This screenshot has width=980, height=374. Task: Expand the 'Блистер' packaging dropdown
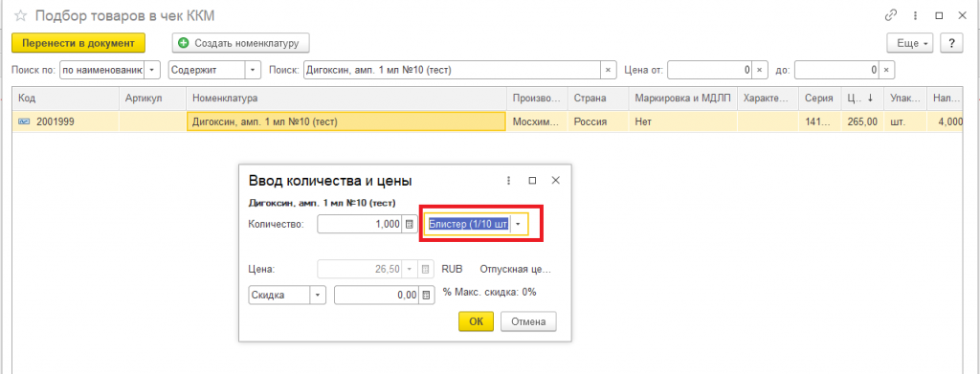click(x=518, y=224)
